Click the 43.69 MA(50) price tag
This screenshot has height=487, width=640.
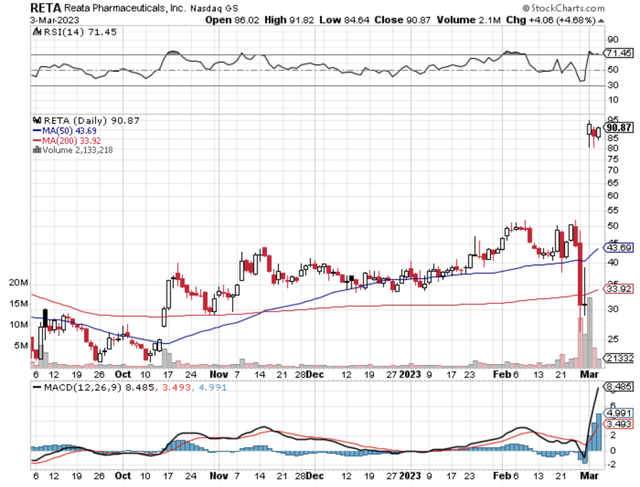pos(619,248)
